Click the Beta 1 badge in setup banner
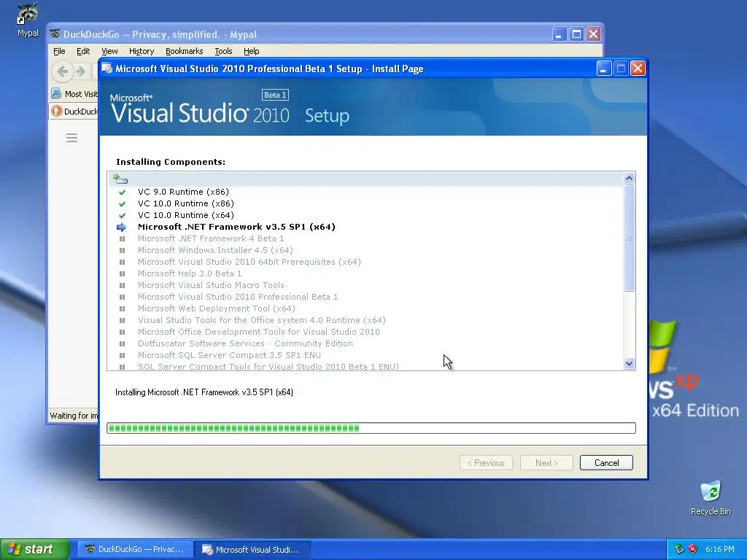 [275, 95]
